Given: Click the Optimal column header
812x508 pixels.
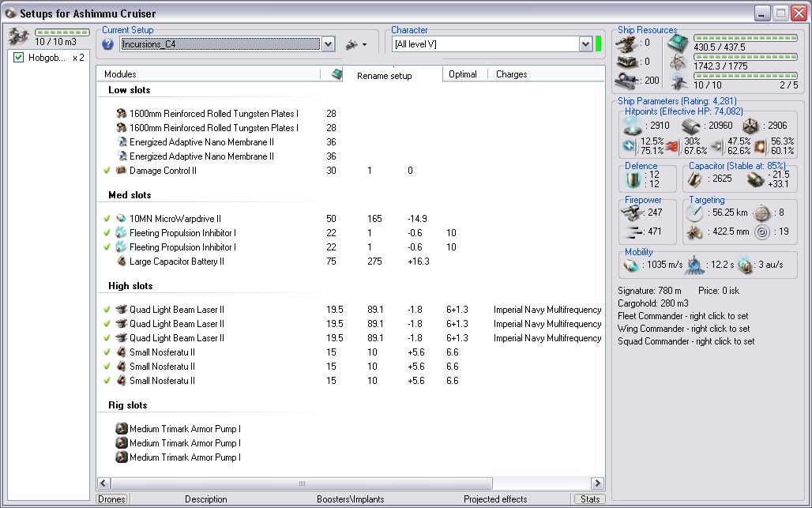Looking at the screenshot, I should (x=462, y=74).
